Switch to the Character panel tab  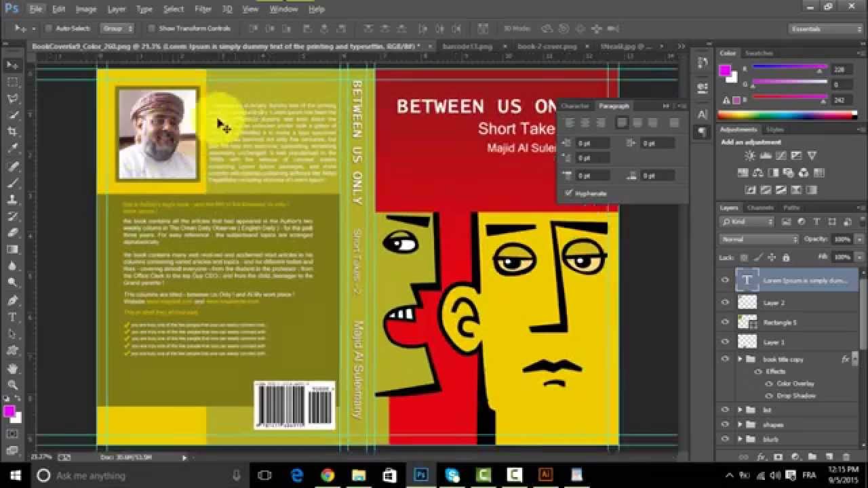[x=575, y=106]
